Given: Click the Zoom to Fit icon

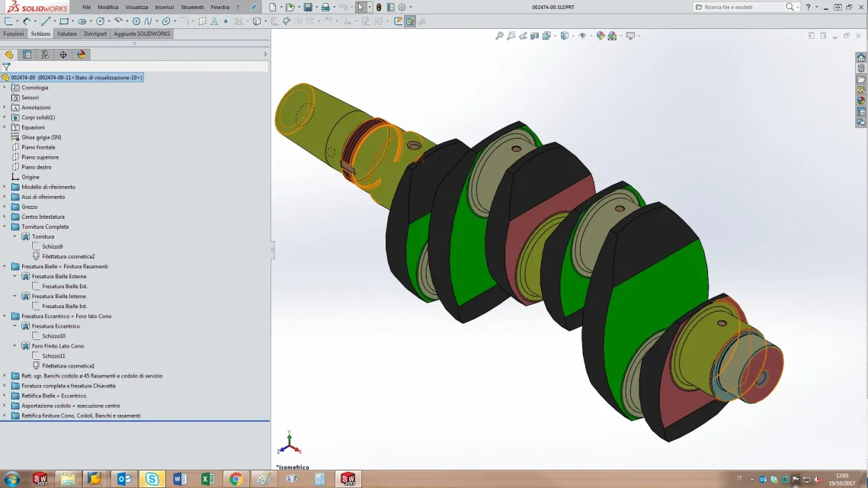Looking at the screenshot, I should (x=499, y=35).
